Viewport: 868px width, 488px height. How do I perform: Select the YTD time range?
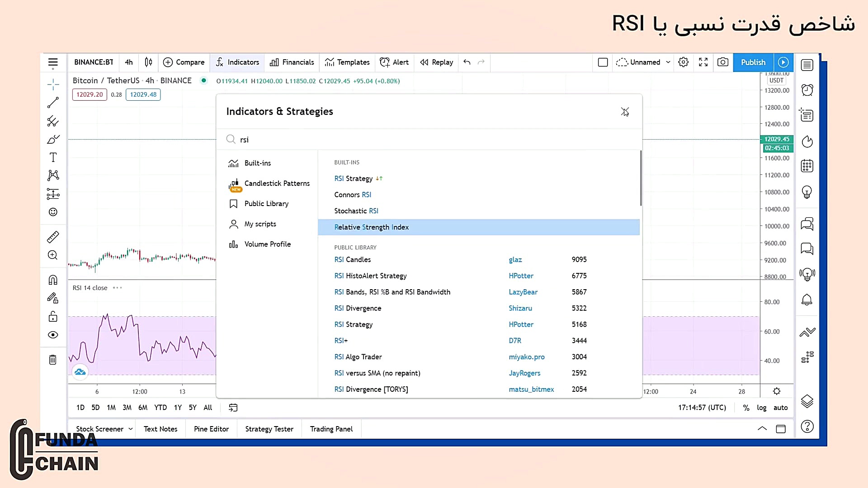click(x=160, y=408)
